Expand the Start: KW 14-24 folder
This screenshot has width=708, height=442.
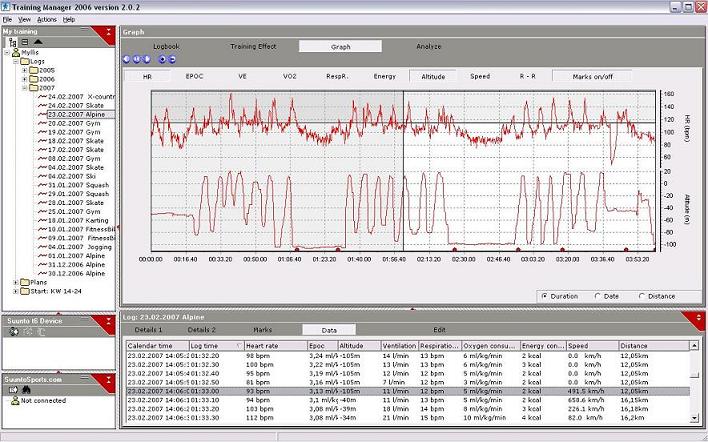click(16, 291)
